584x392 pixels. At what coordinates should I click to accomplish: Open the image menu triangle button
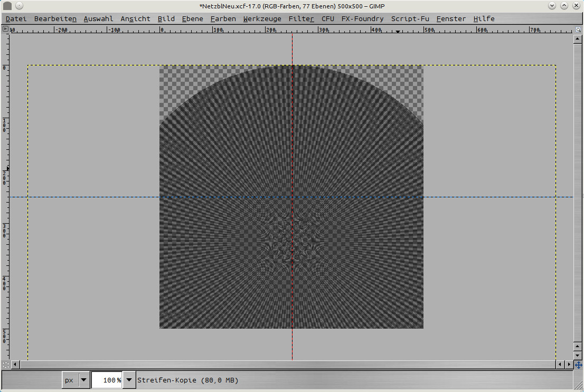pos(5,30)
